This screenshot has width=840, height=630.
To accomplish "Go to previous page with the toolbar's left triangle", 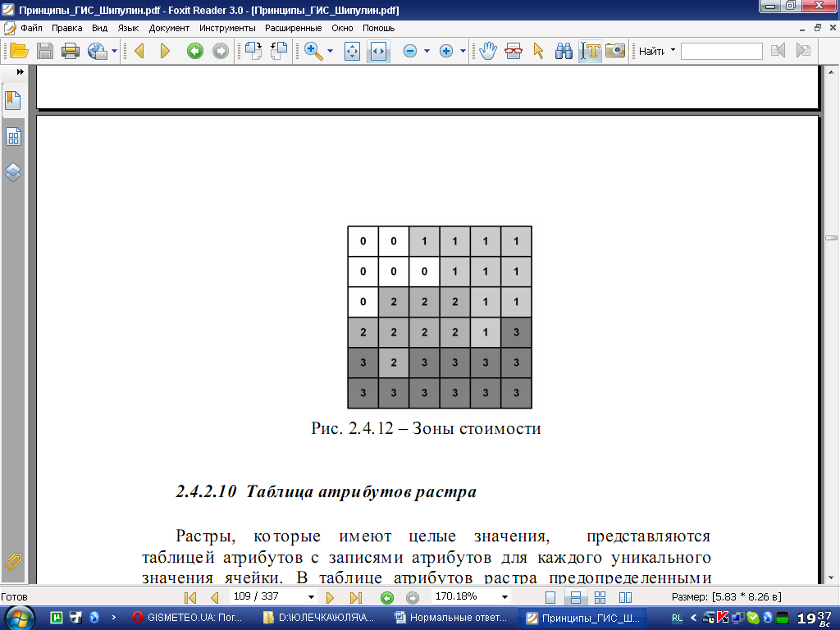I will (139, 51).
